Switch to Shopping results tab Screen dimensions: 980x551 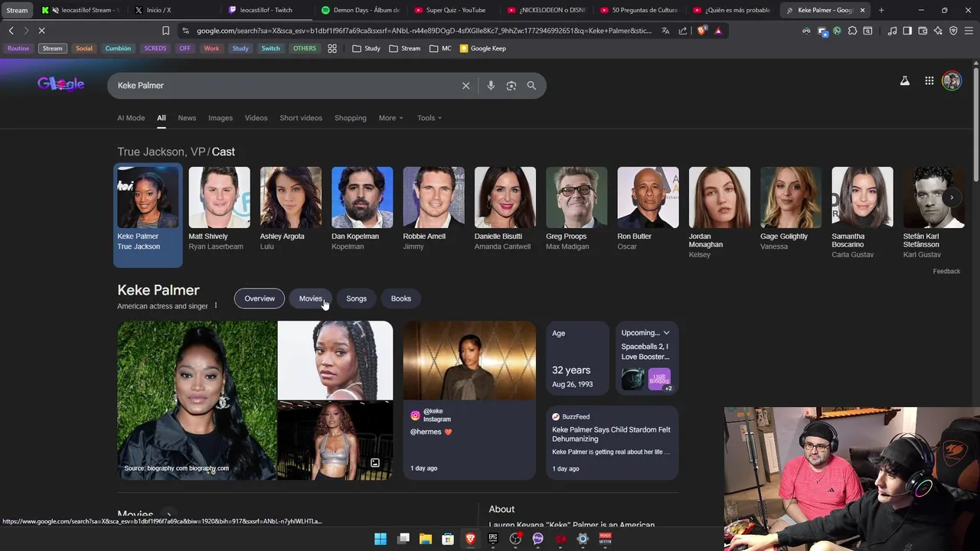click(351, 118)
